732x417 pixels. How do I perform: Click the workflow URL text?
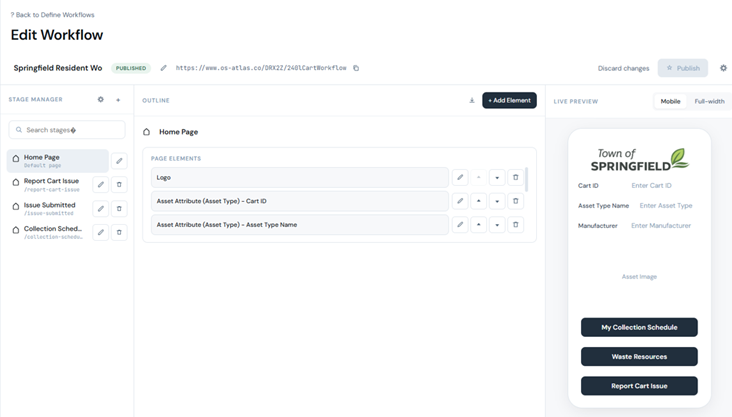pos(261,68)
